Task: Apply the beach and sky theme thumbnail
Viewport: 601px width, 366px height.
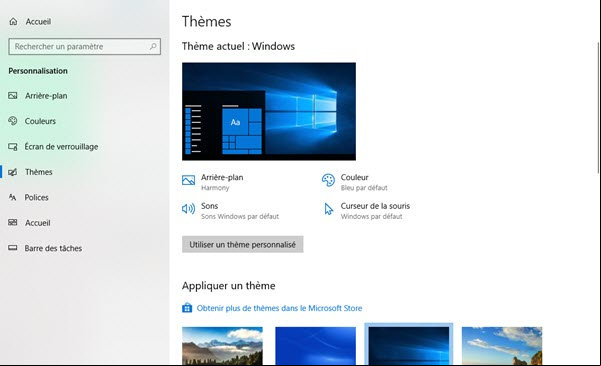Action: coord(502,345)
